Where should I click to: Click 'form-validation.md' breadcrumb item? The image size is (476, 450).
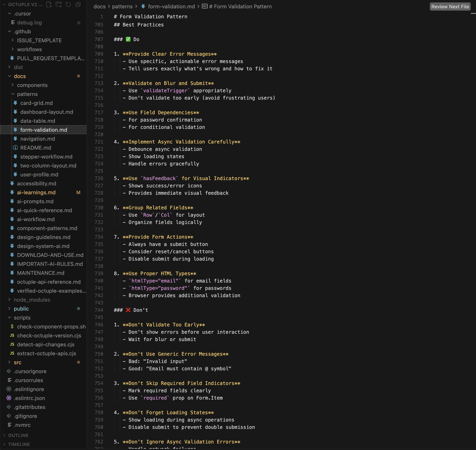(x=171, y=7)
